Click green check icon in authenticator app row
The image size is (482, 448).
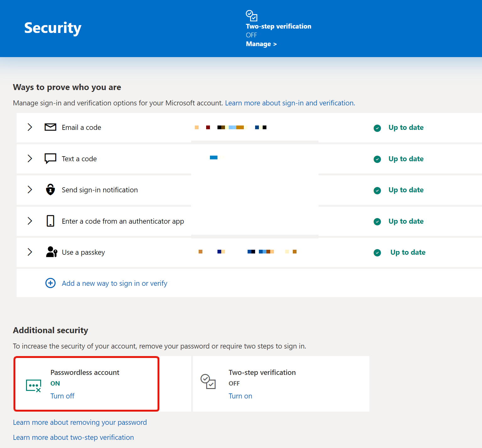(x=377, y=222)
